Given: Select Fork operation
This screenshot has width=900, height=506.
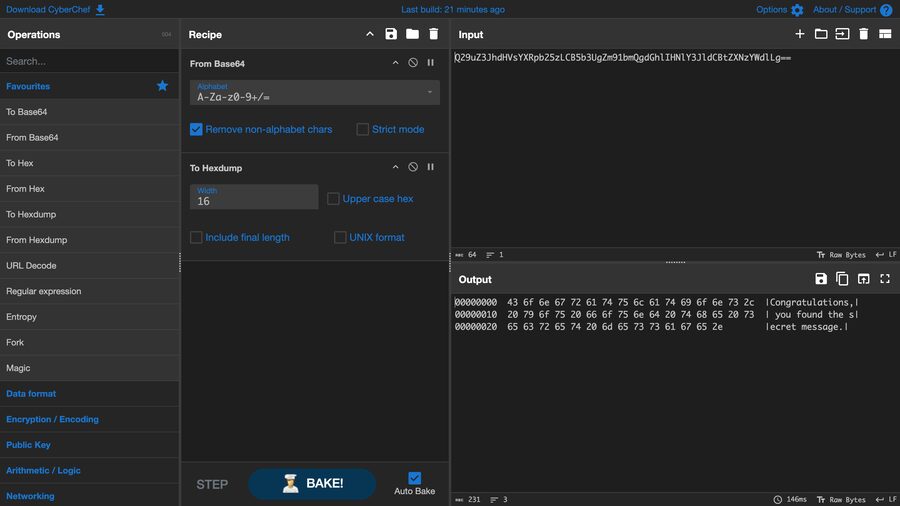Looking at the screenshot, I should 90,342.
